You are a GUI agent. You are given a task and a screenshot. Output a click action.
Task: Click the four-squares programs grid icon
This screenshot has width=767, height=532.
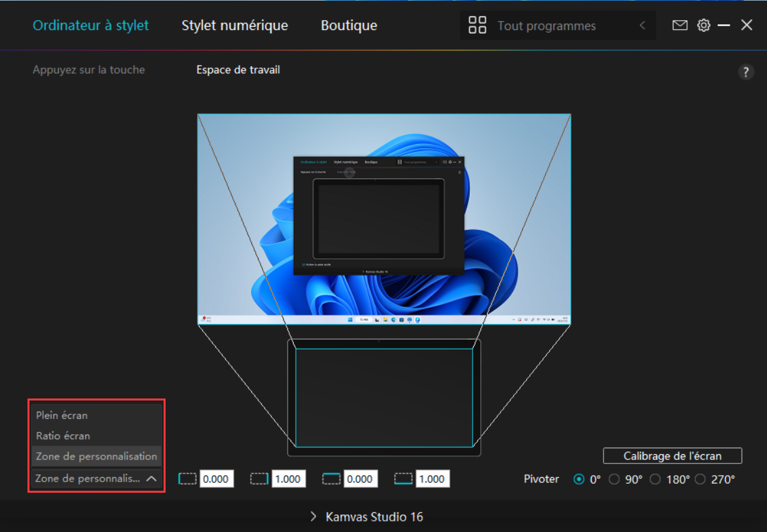coord(478,26)
